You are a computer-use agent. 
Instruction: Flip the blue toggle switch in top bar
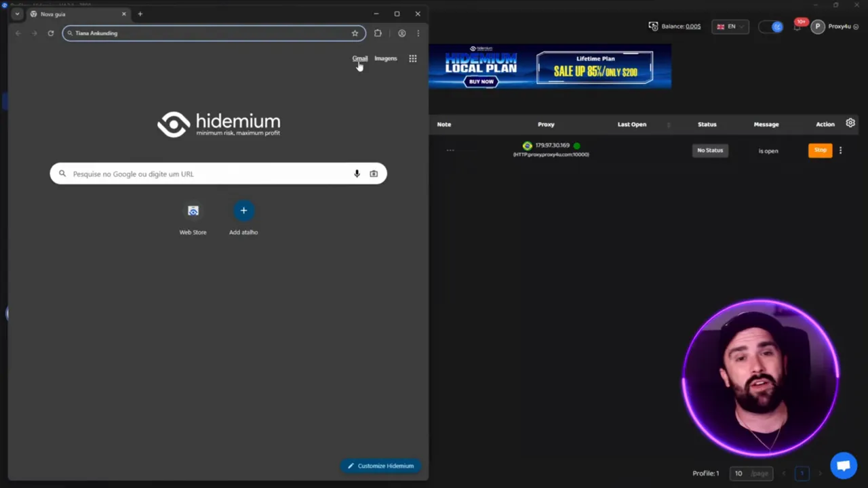click(x=772, y=26)
